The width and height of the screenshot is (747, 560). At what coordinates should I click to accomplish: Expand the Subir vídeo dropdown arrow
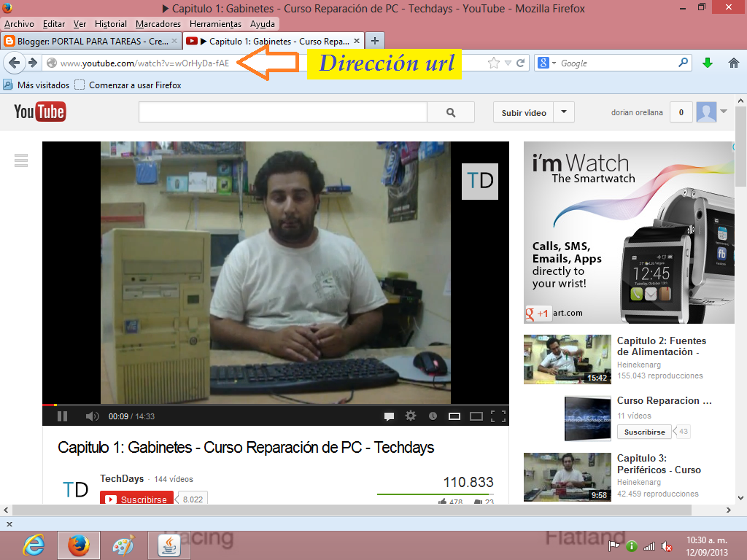(x=564, y=112)
